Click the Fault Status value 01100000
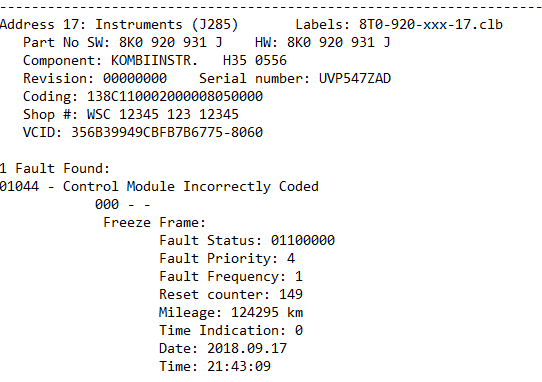Screen dimensions: 542x382 click(x=303, y=240)
